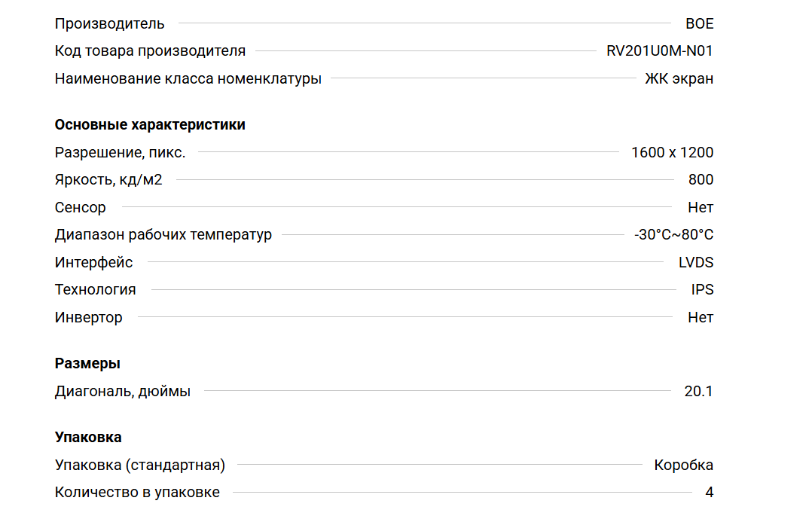The image size is (812, 519).
Task: Select the quantity per package value 4
Action: click(x=709, y=493)
